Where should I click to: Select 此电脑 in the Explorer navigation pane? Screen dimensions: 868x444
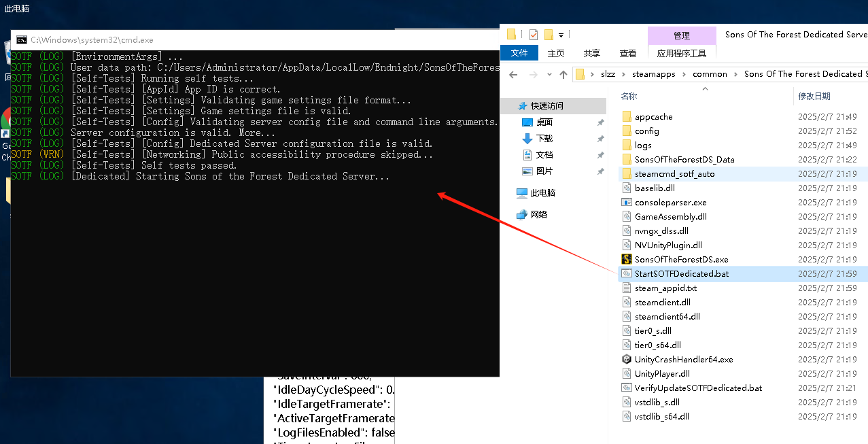click(543, 192)
